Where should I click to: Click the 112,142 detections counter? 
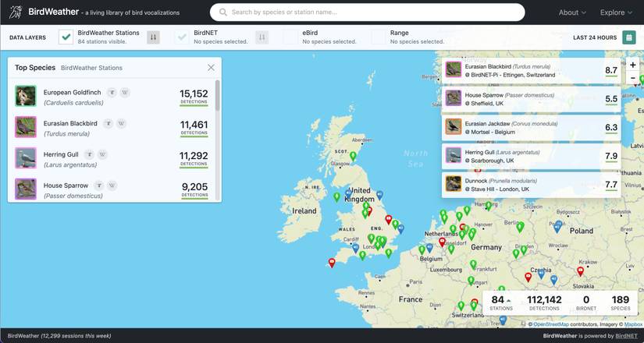pos(544,303)
